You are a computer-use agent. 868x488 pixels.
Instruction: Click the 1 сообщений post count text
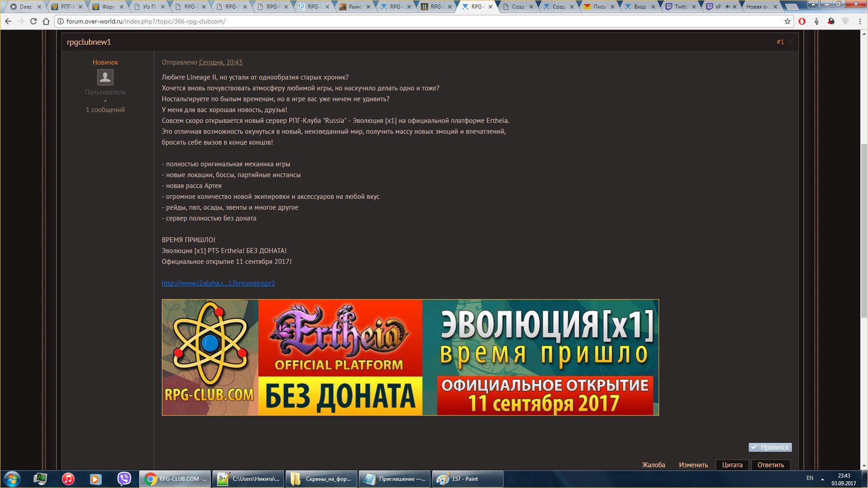coord(105,110)
